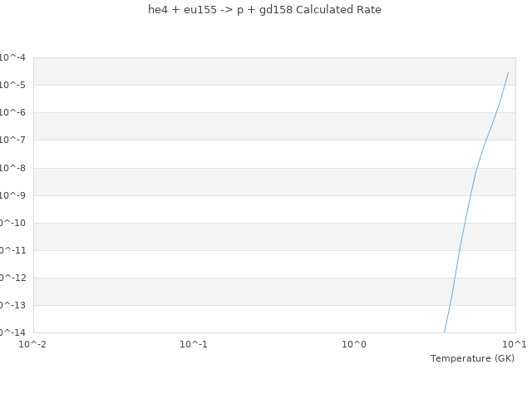Click the 10^1 x-axis tick label

pyautogui.click(x=515, y=344)
